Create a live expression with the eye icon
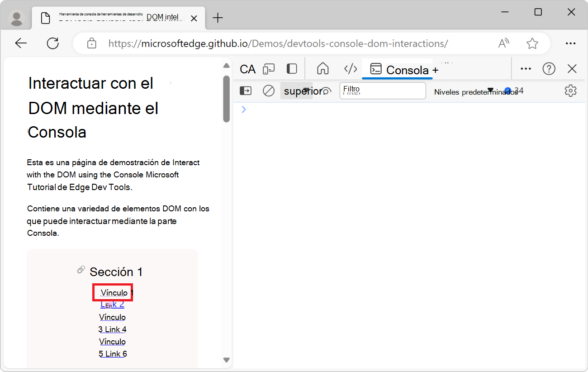The height and width of the screenshot is (372, 588). click(326, 91)
